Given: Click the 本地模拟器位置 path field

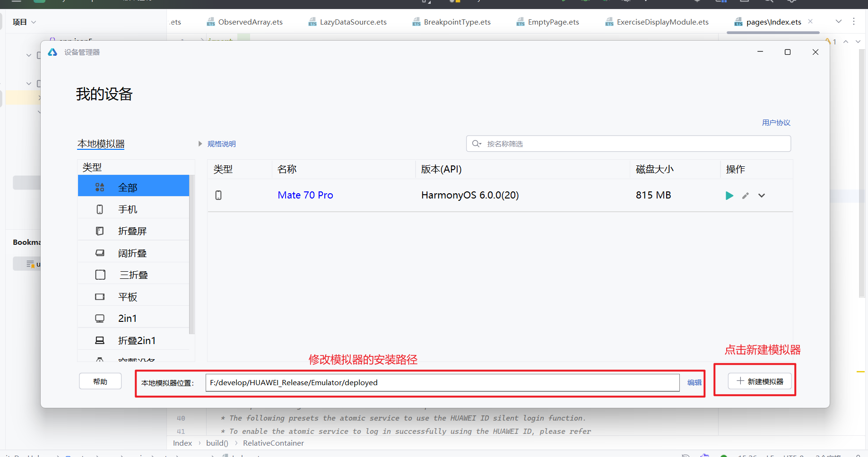Looking at the screenshot, I should tap(443, 383).
